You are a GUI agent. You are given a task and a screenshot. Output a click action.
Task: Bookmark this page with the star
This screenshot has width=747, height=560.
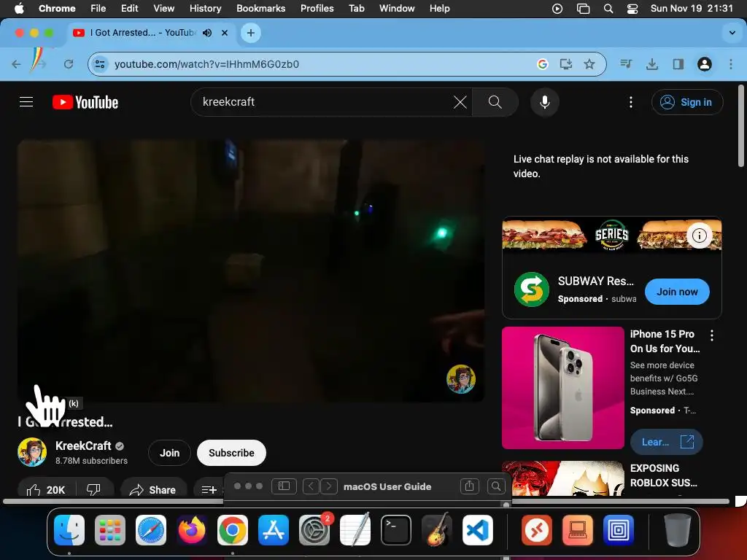589,64
